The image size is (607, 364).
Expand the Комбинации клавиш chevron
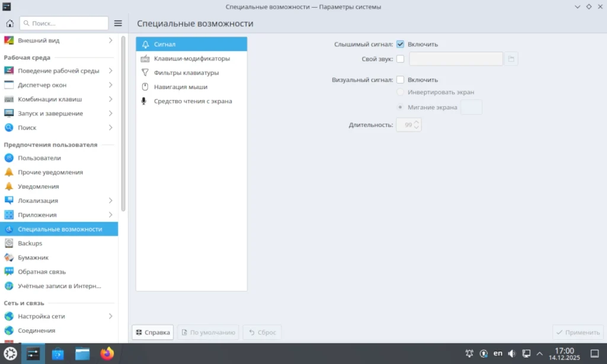[110, 99]
